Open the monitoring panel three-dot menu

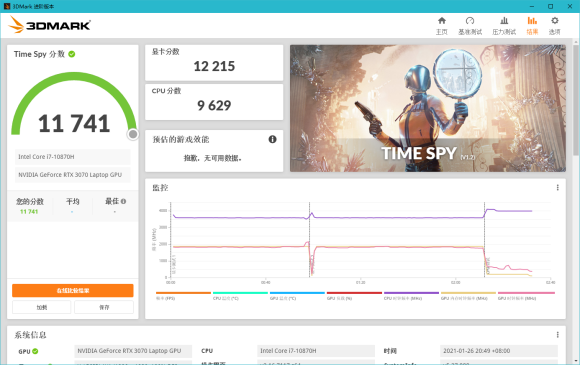pos(557,188)
